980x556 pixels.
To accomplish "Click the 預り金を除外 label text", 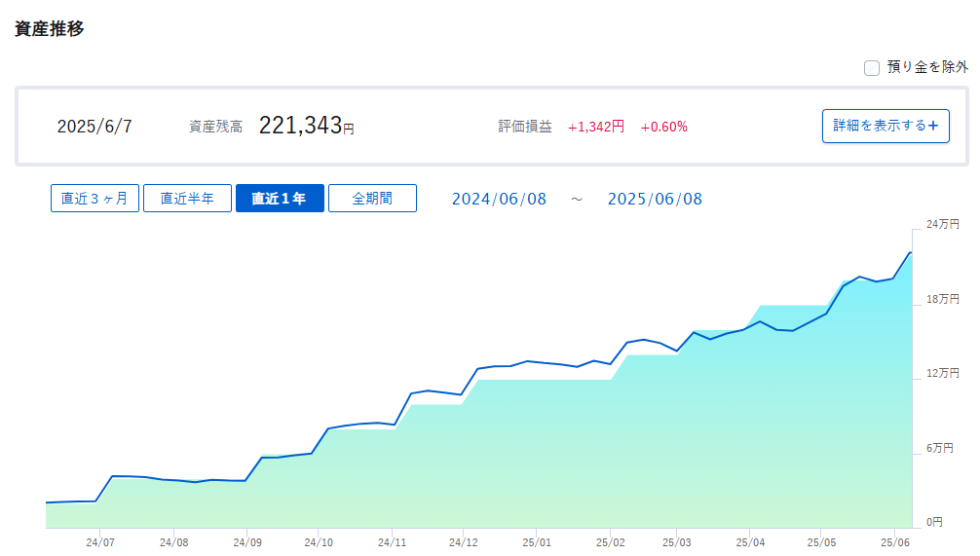I will (x=927, y=67).
